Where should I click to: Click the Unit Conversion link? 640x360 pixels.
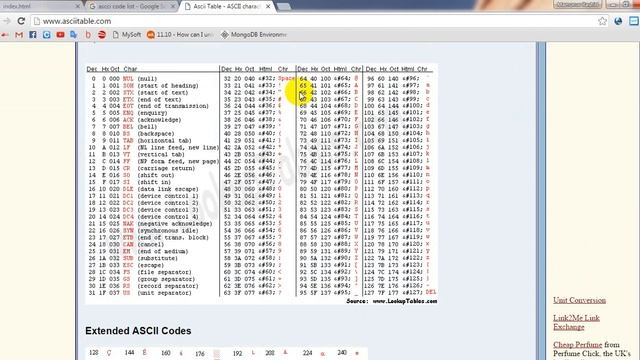579,300
